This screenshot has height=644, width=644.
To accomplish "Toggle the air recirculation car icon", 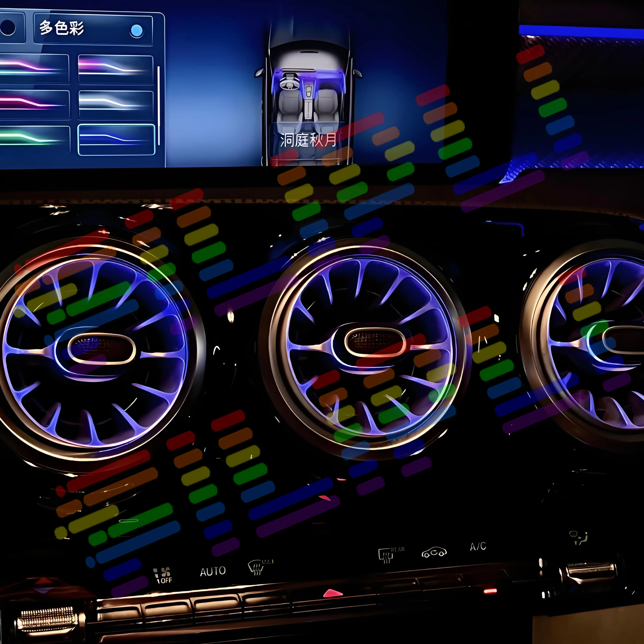I will click(x=434, y=552).
